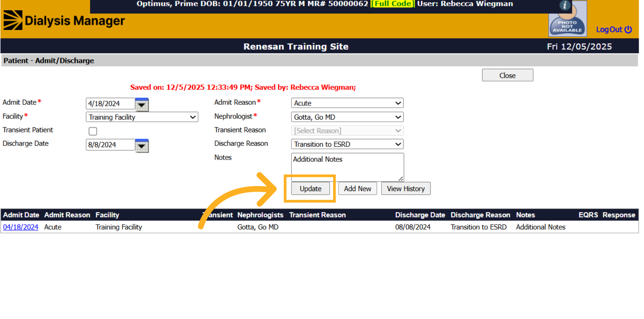Click into the Discharge Date field
Image resolution: width=644 pixels, height=319 pixels.
(110, 145)
